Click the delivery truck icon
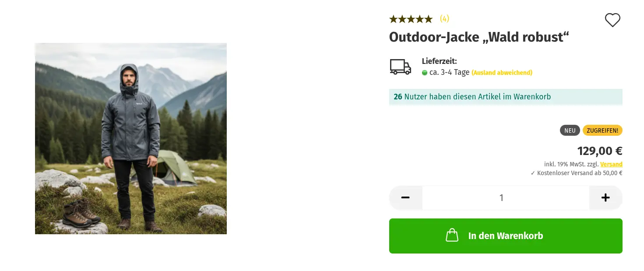 [x=401, y=67]
